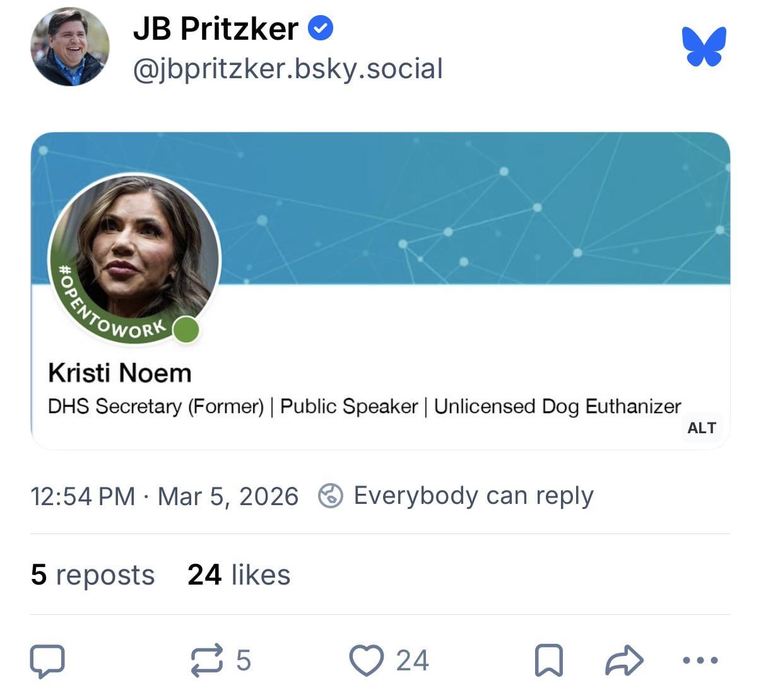Click the blue Bluesky butterfly logo
Viewport: 761px width, 700px height.
[704, 46]
